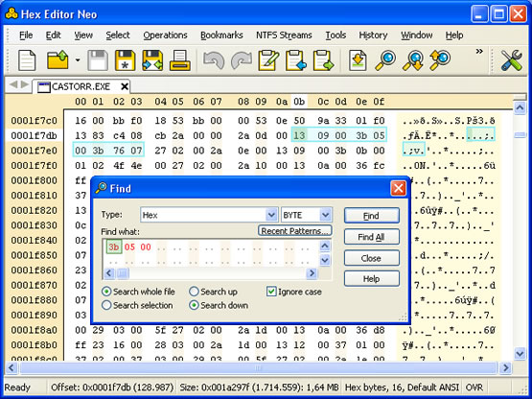
Task: Open the NTFS Streams menu
Action: 284,35
